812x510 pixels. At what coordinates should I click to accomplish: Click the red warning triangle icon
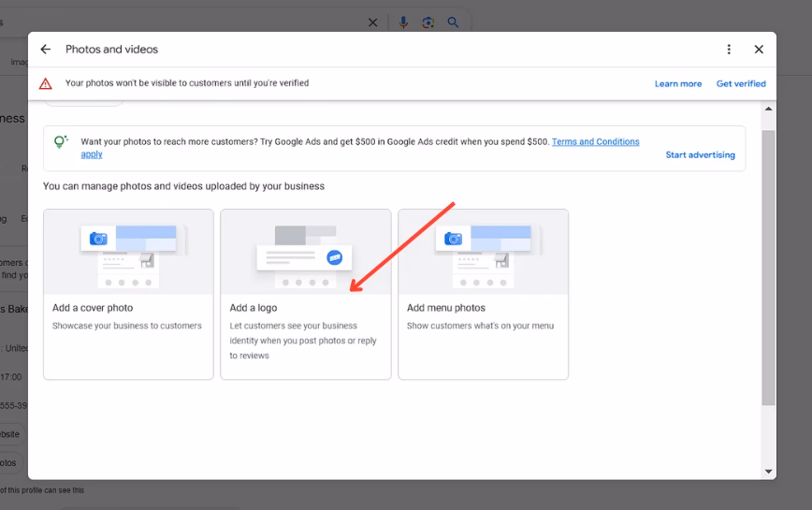[x=46, y=83]
